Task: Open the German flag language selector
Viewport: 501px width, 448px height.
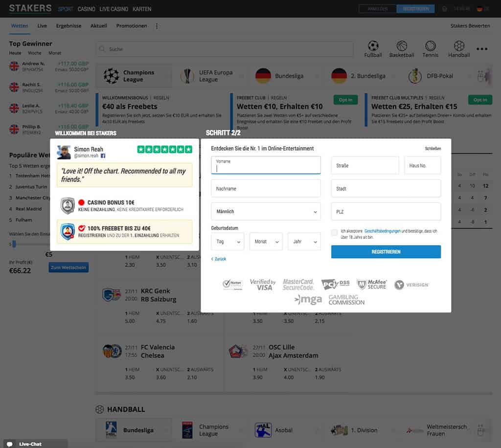Action: (482, 9)
